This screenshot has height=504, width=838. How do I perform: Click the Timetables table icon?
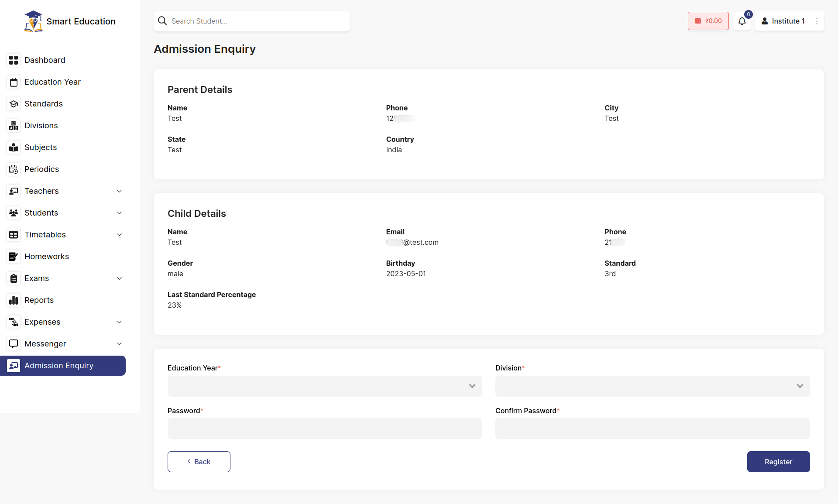(14, 235)
